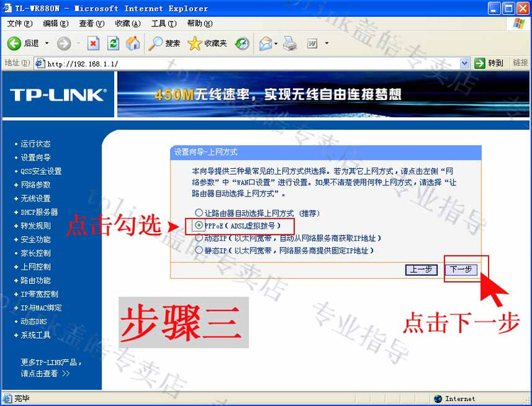Open the 工具(T) menu
This screenshot has width=532, height=406.
pyautogui.click(x=164, y=23)
